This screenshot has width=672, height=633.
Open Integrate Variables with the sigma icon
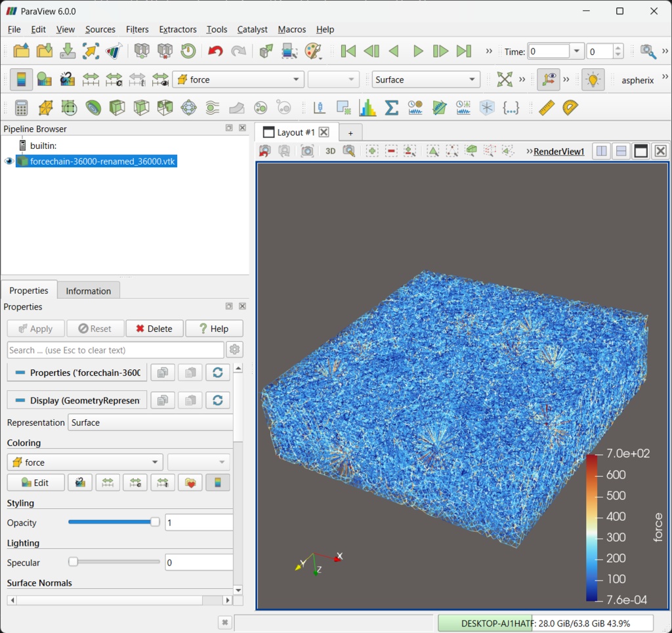(391, 107)
